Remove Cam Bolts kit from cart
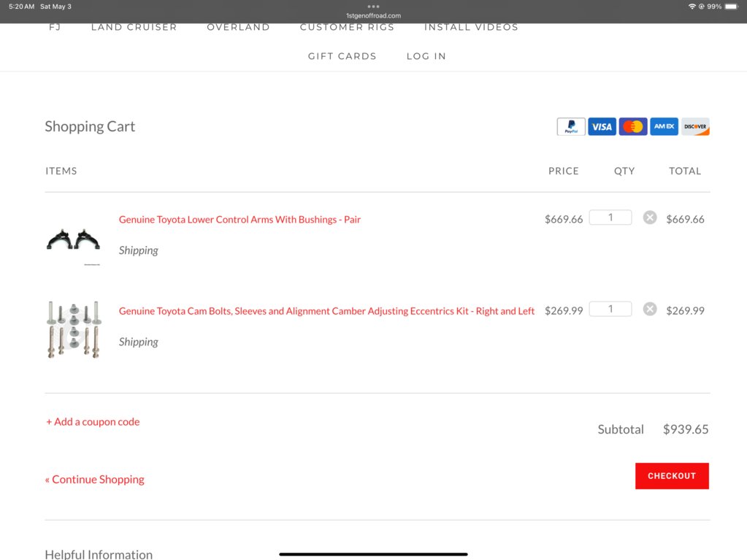 [650, 309]
